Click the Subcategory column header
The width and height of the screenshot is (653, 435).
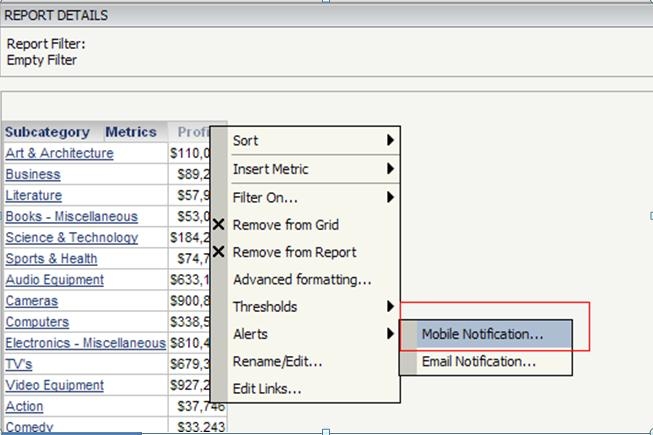(x=47, y=132)
